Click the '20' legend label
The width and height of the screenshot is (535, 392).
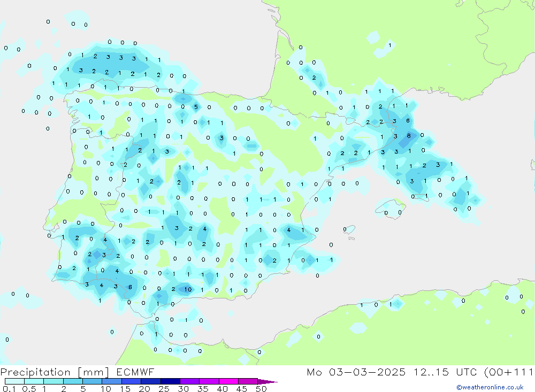(x=144, y=389)
